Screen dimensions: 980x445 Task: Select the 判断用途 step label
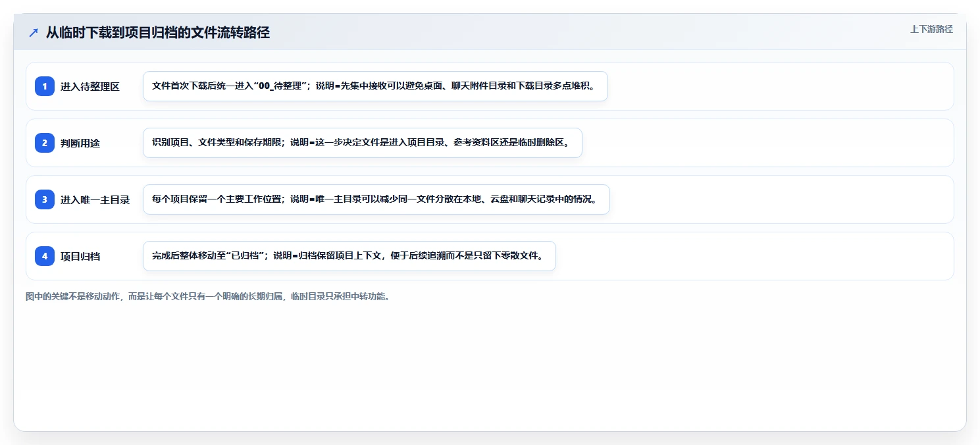(x=80, y=143)
